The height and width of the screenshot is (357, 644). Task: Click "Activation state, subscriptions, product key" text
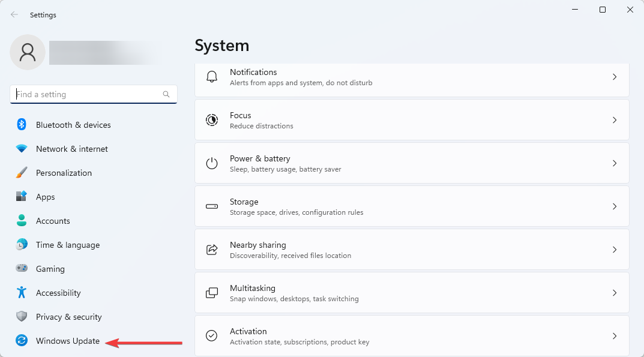[x=299, y=342]
